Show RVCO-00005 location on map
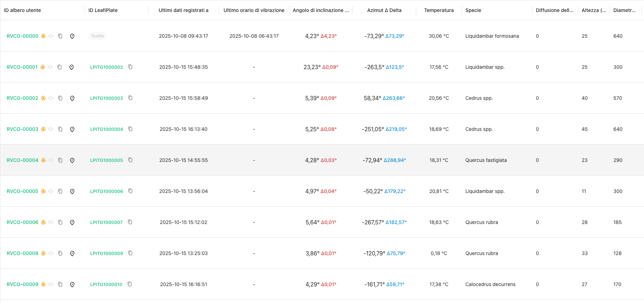 (72, 191)
